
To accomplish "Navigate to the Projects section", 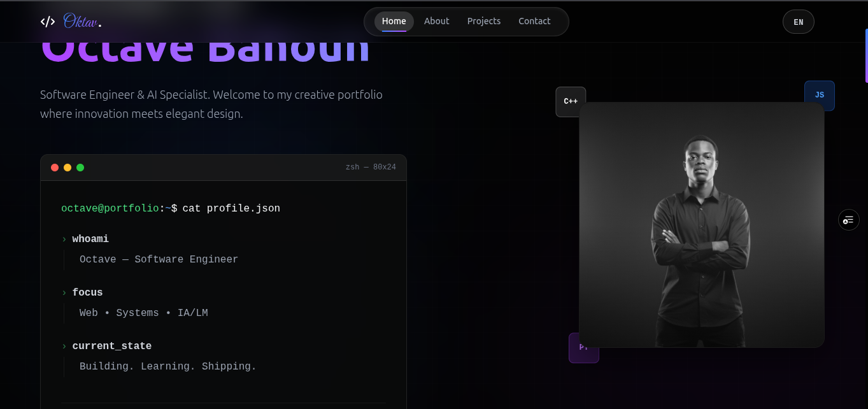I will [x=483, y=20].
